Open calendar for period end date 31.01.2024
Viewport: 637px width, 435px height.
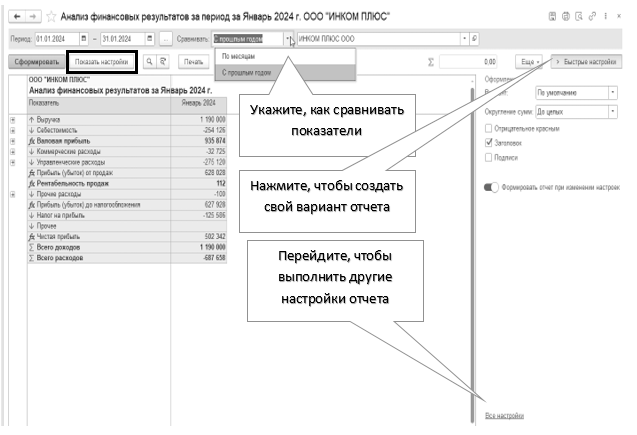pos(150,39)
